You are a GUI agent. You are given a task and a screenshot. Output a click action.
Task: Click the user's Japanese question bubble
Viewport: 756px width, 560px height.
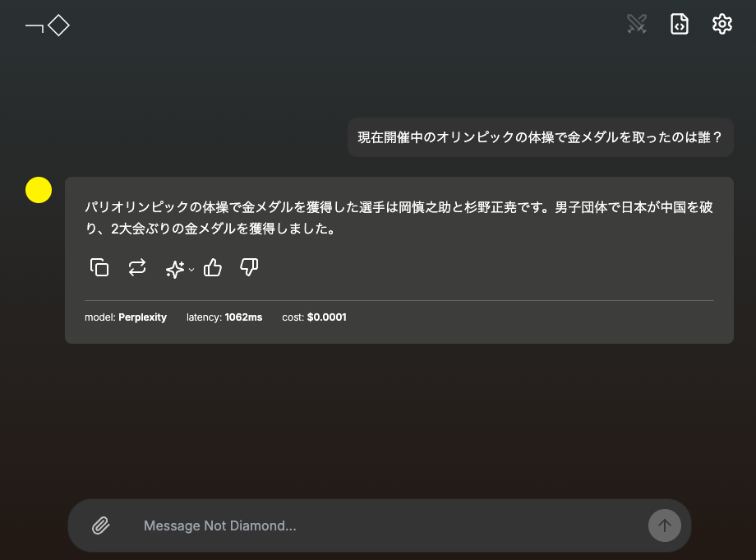tap(540, 137)
